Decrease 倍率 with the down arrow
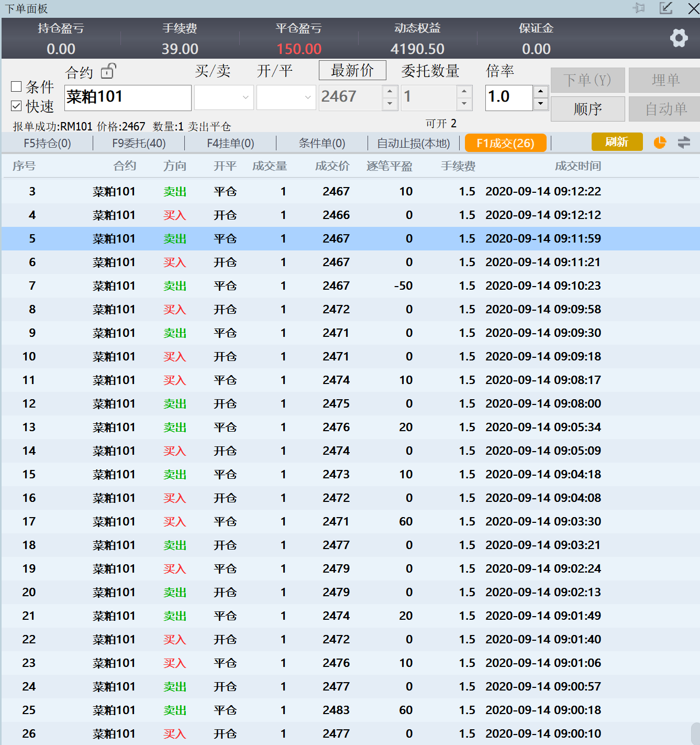Image resolution: width=700 pixels, height=745 pixels. point(541,104)
